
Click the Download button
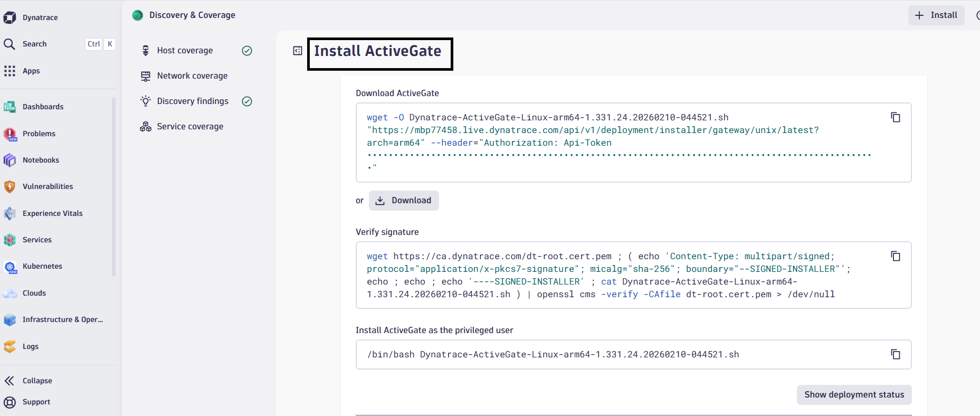point(404,201)
